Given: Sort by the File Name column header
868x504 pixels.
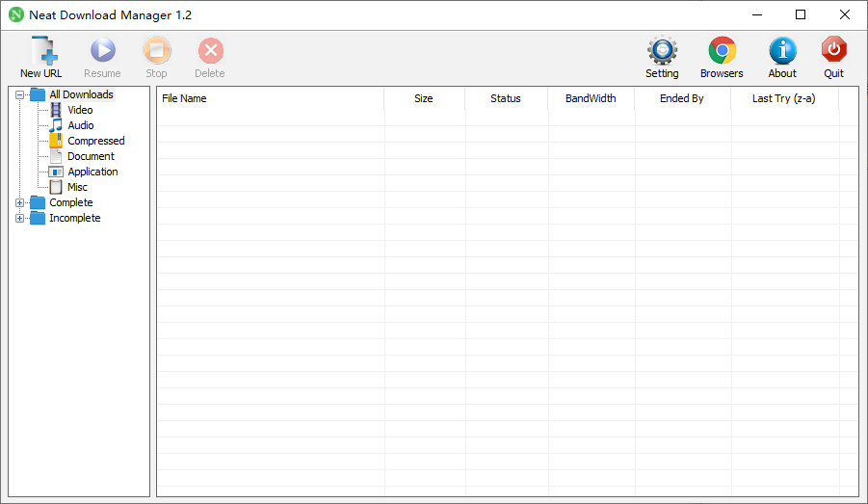Looking at the screenshot, I should pos(270,98).
